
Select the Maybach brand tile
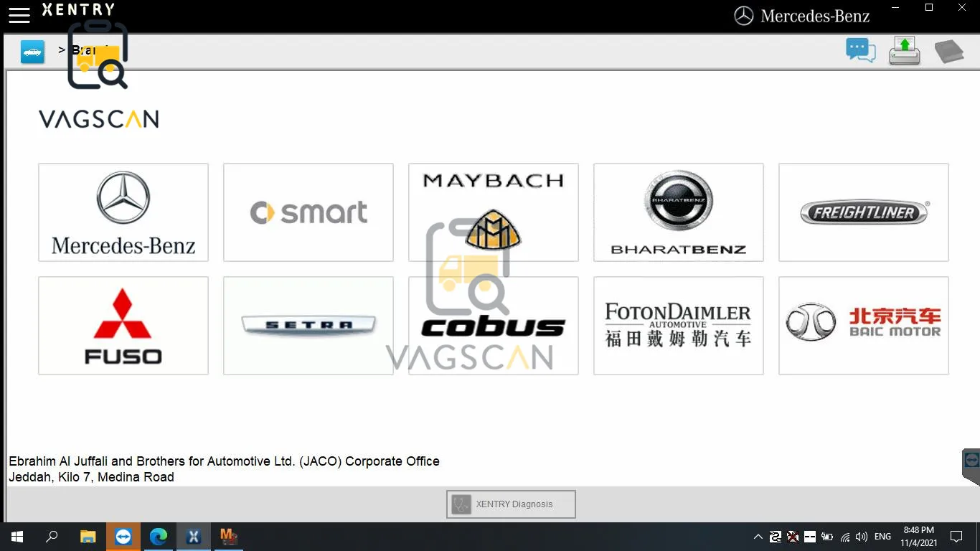click(x=494, y=212)
